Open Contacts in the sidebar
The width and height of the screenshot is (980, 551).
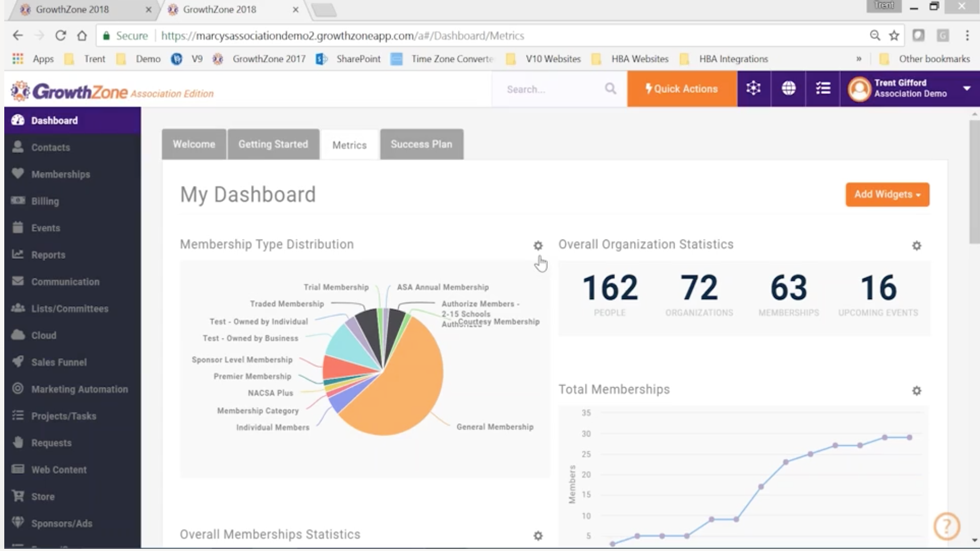pos(72,147)
